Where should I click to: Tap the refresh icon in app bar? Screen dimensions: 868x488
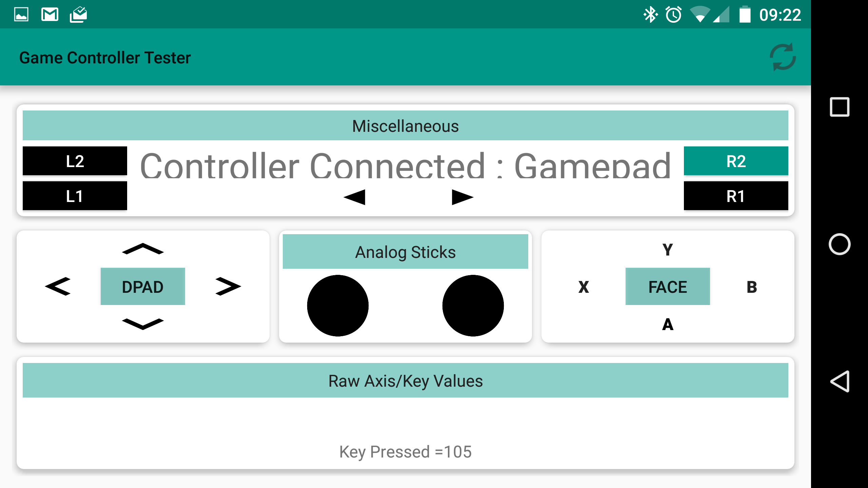pyautogui.click(x=783, y=57)
